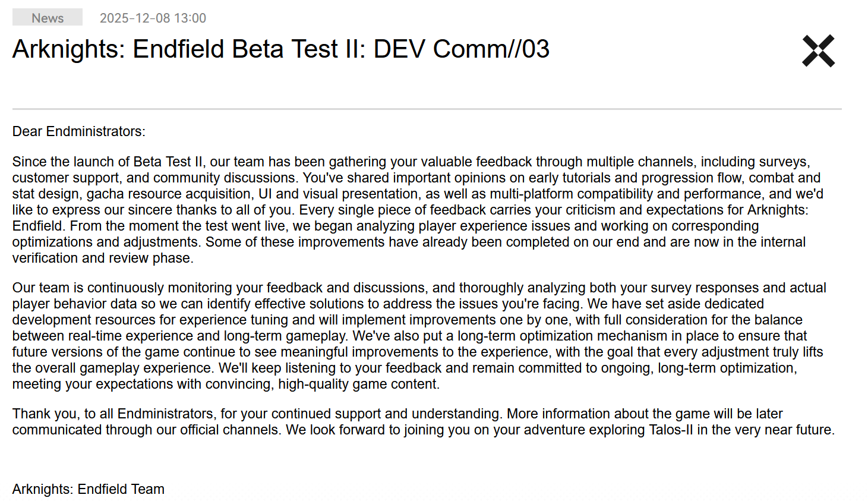Click the 2025-12-08 13:00 timestamp
868x501 pixels.
point(153,18)
